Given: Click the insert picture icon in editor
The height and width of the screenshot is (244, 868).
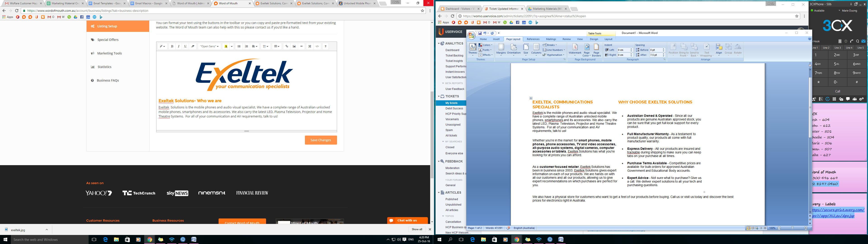Looking at the screenshot, I should (294, 47).
